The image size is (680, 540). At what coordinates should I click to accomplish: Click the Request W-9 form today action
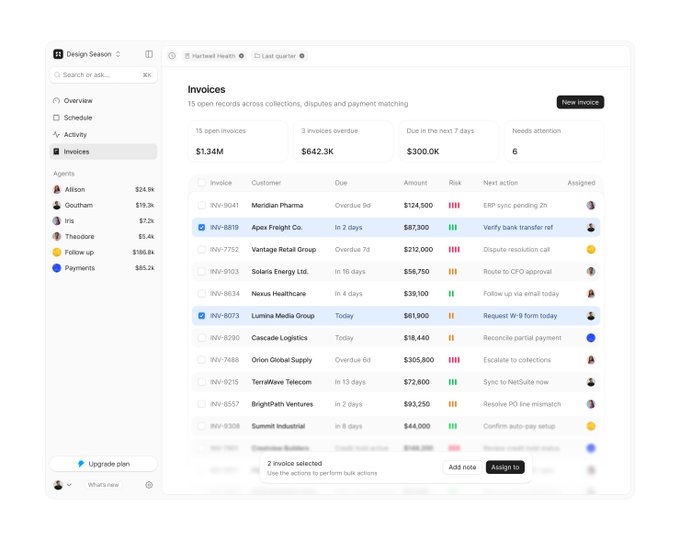point(520,316)
